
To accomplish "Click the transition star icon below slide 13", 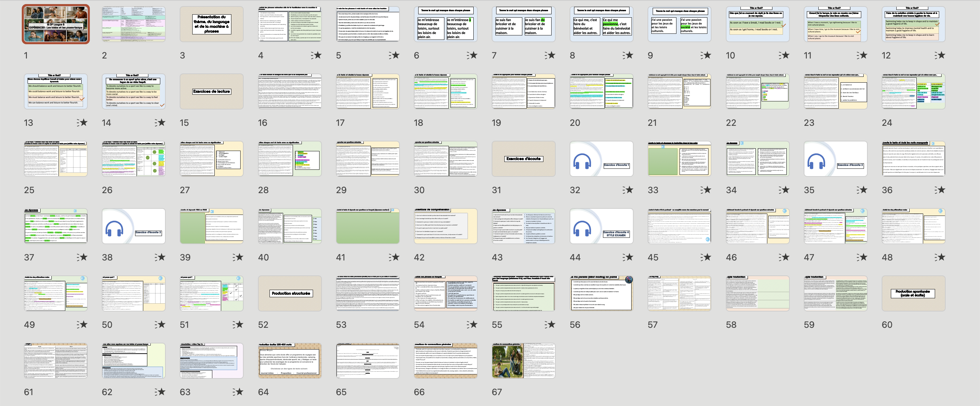I will click(x=82, y=123).
